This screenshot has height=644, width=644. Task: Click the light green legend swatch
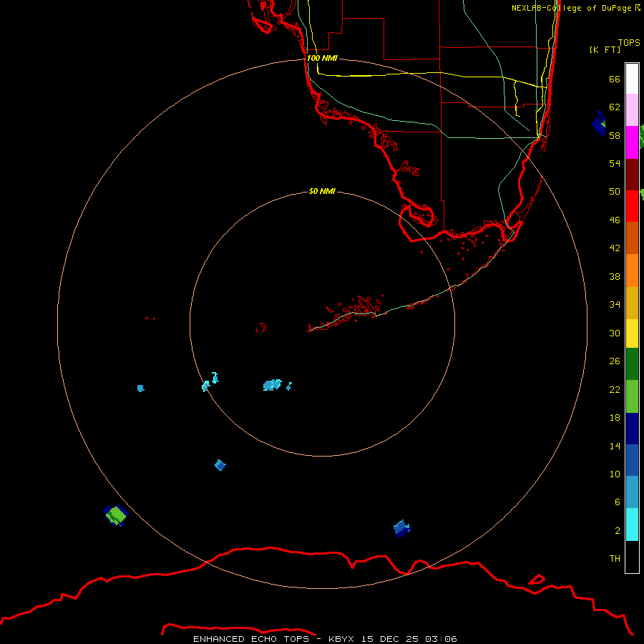[x=632, y=396]
